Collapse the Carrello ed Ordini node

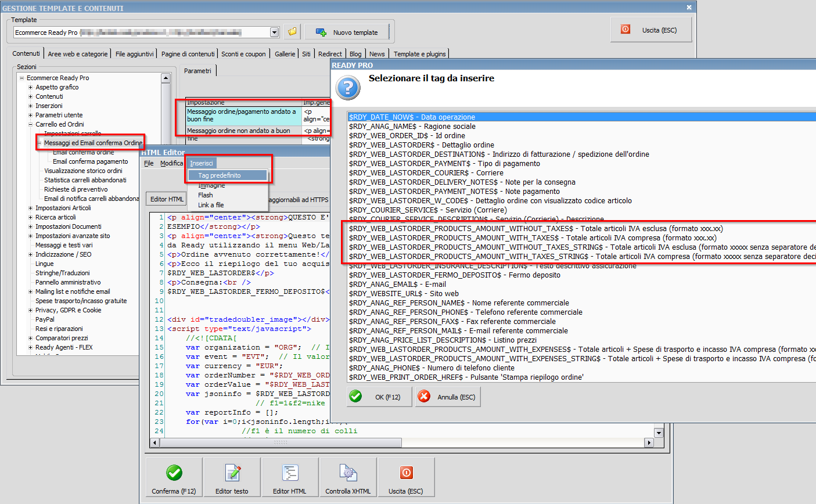(x=31, y=125)
